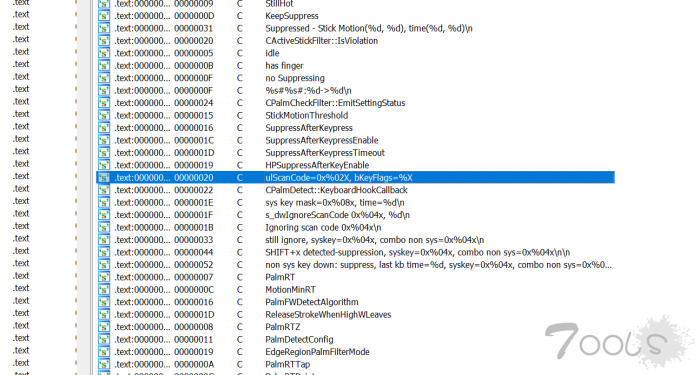
Task: Click string icon for PalmRT entry
Action: point(104,277)
